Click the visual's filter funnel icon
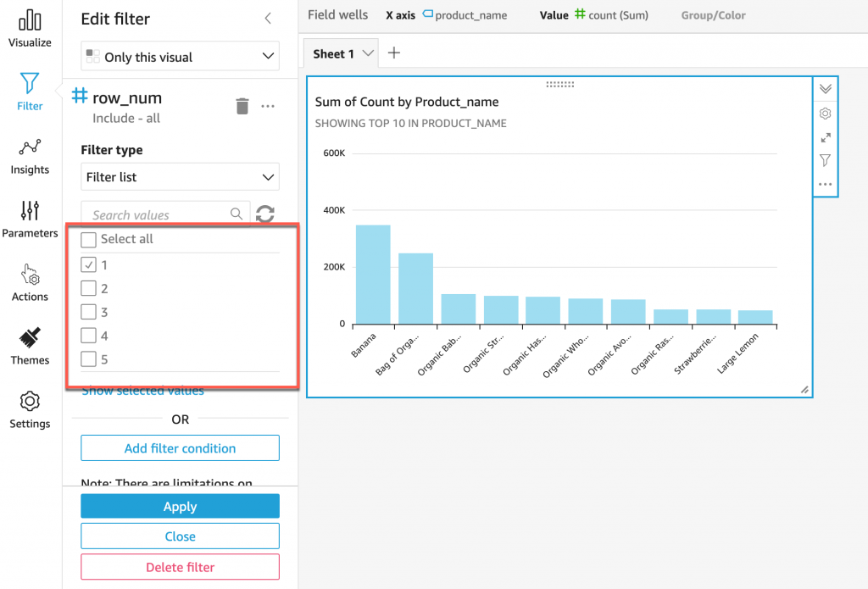The height and width of the screenshot is (589, 868). [825, 160]
